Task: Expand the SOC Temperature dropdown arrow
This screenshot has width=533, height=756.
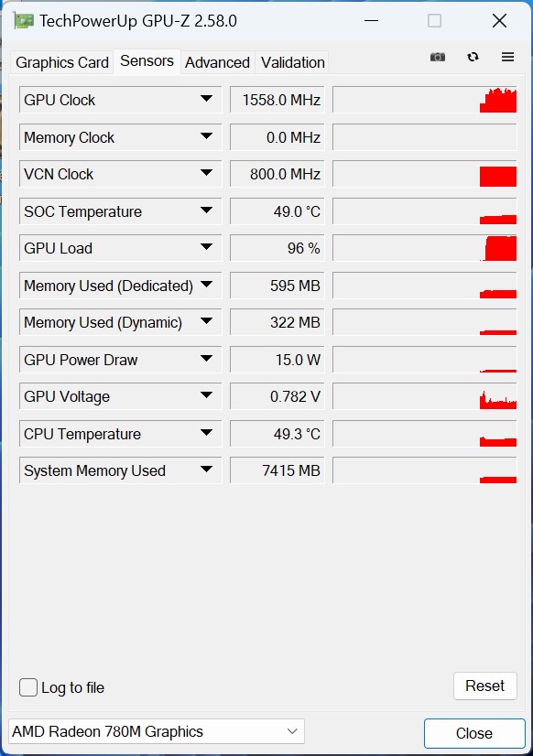Action: 206,211
